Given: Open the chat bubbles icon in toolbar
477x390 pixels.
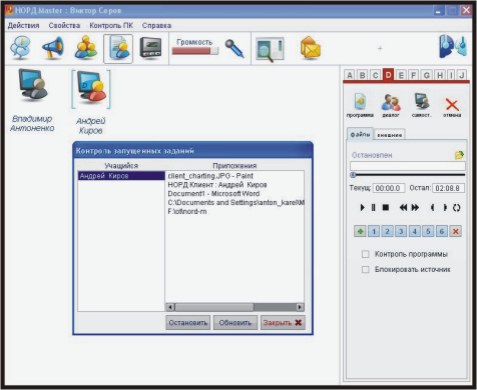Looking at the screenshot, I should point(21,48).
